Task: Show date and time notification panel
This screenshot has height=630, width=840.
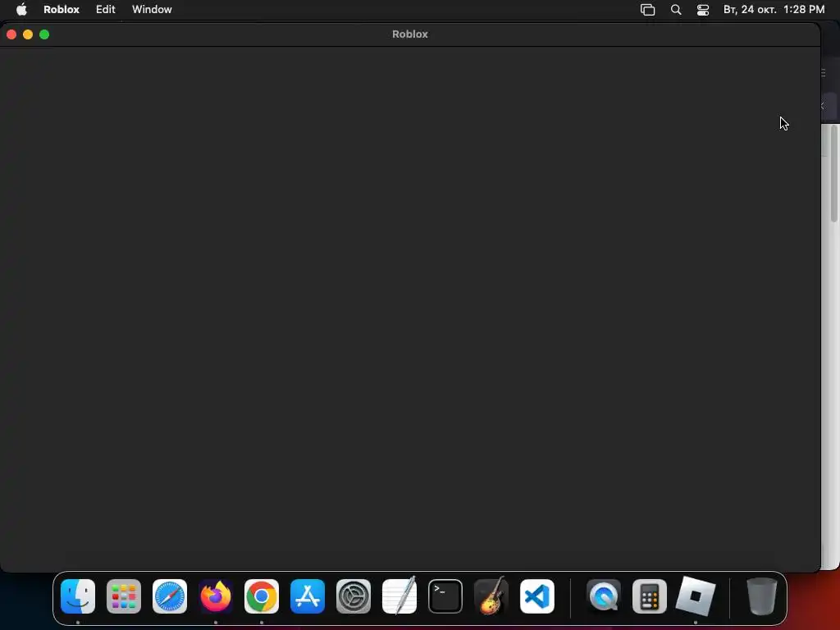Action: coord(774,10)
